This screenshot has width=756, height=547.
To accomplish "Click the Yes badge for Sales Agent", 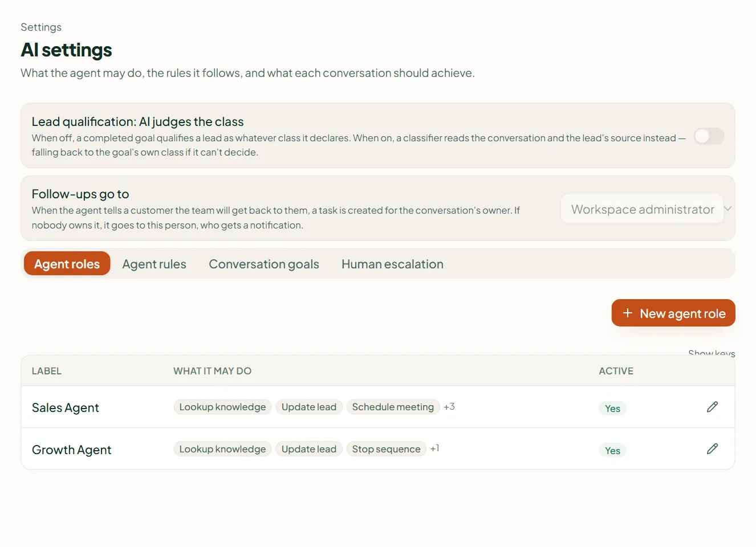I will tap(613, 409).
